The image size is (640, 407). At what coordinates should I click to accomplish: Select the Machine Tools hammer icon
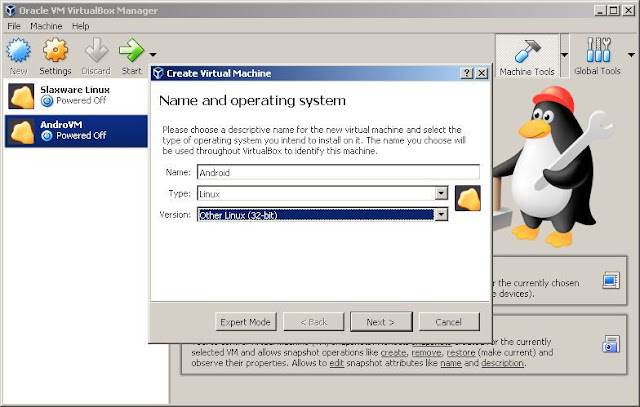527,52
